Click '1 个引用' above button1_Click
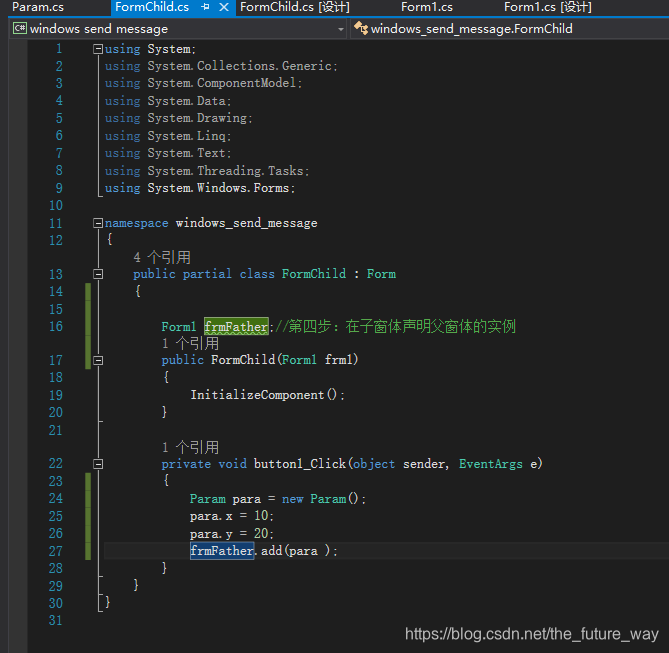 point(190,447)
